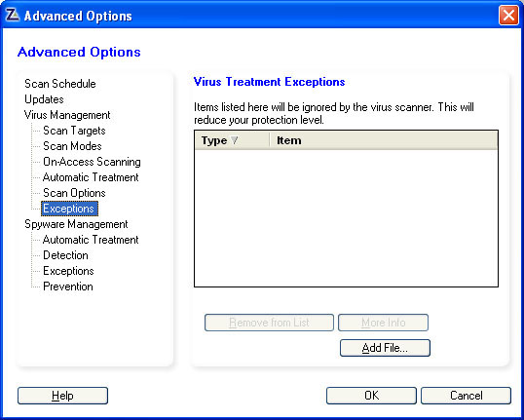Open Automatic Treatment under Spyware Management

91,240
